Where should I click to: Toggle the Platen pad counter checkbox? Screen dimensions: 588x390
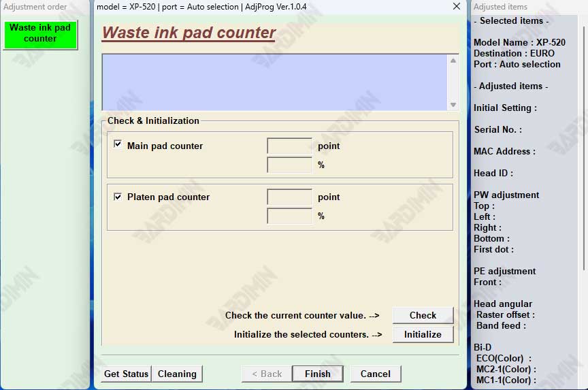click(118, 196)
